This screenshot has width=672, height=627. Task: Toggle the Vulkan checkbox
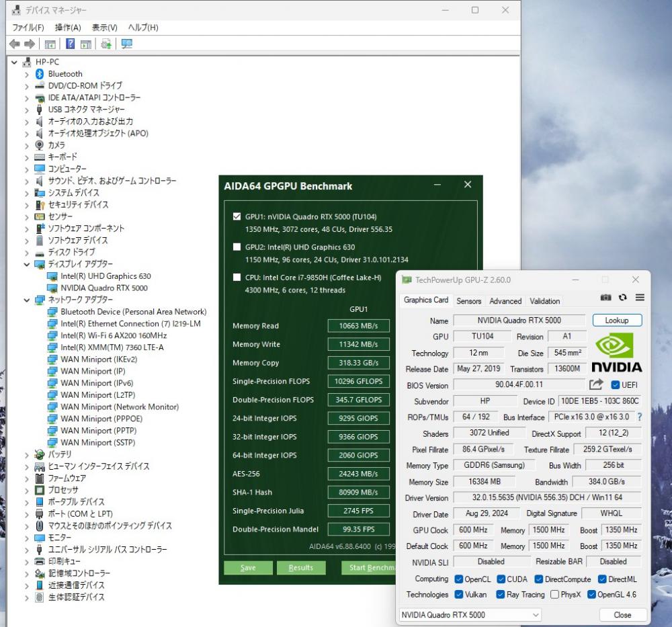coord(458,595)
